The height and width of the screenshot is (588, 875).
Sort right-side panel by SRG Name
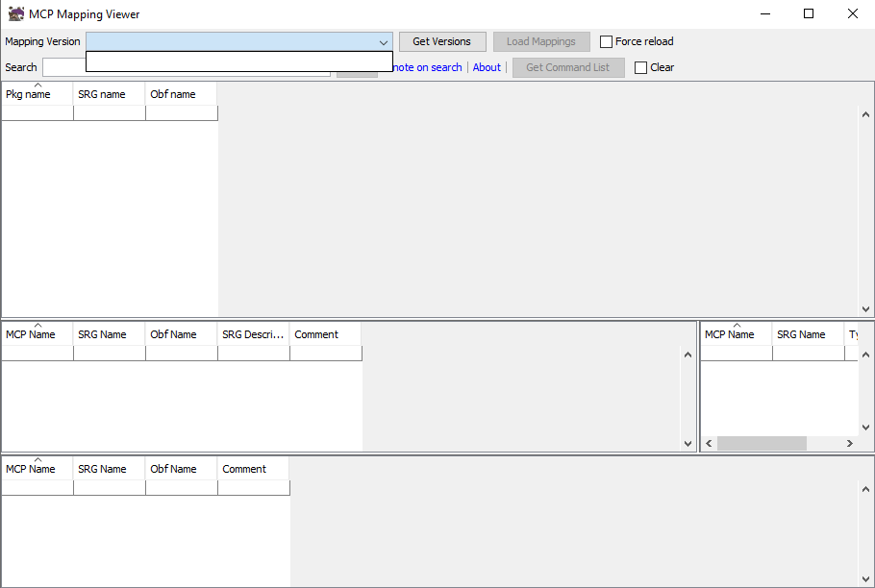pos(808,334)
